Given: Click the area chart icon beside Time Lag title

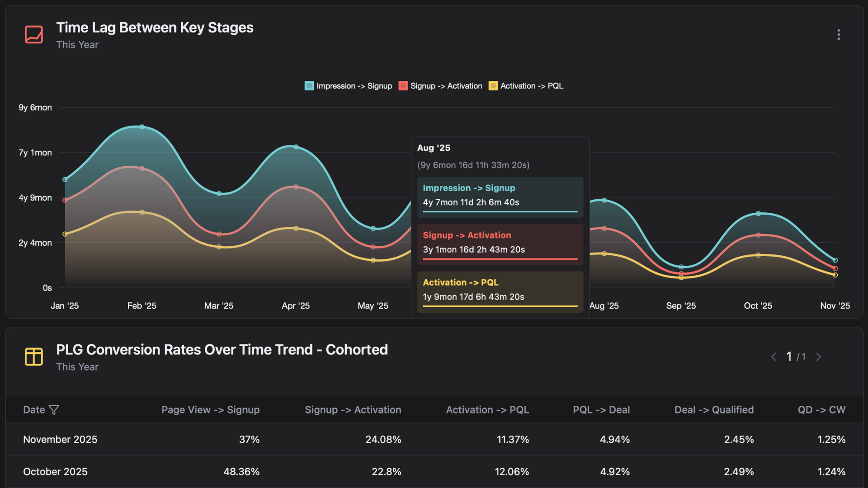Looking at the screenshot, I should point(34,35).
